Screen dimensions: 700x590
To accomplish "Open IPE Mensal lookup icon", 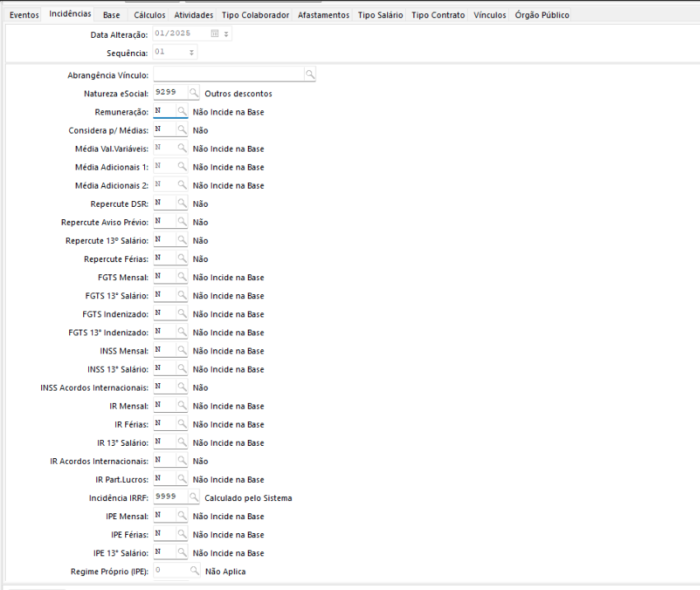I will pyautogui.click(x=182, y=515).
